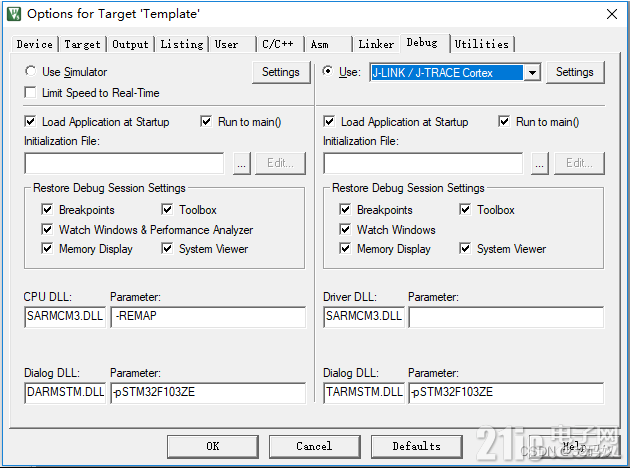Toggle hardware Watch Windows checkbox
The height and width of the screenshot is (468, 630).
(345, 229)
